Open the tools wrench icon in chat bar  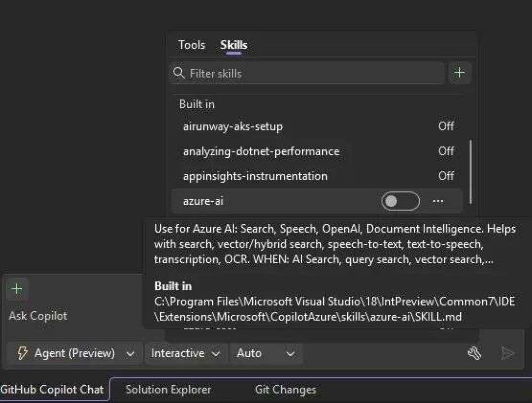point(475,353)
